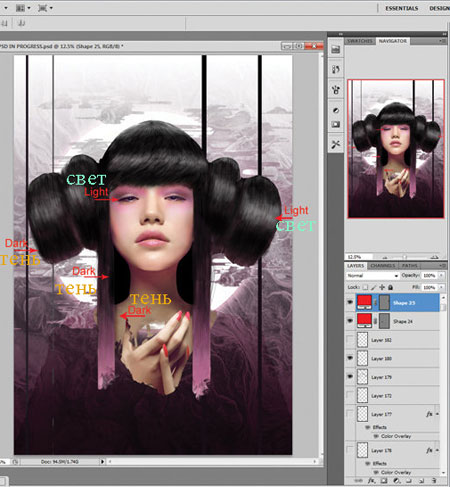Click the link layers icon
Screen dimensions: 450x487
(359, 481)
